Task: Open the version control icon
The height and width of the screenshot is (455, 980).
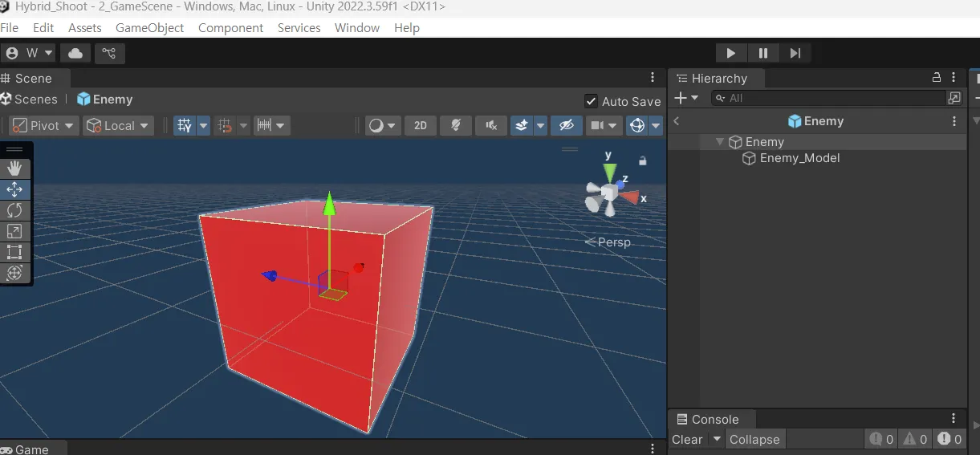Action: [x=109, y=53]
